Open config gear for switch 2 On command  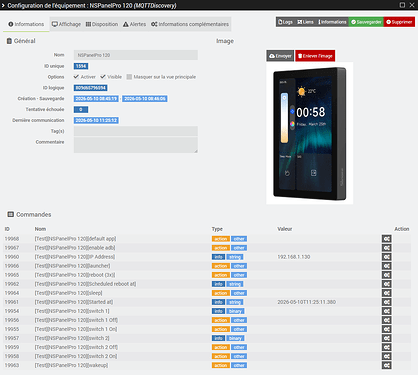point(386,356)
